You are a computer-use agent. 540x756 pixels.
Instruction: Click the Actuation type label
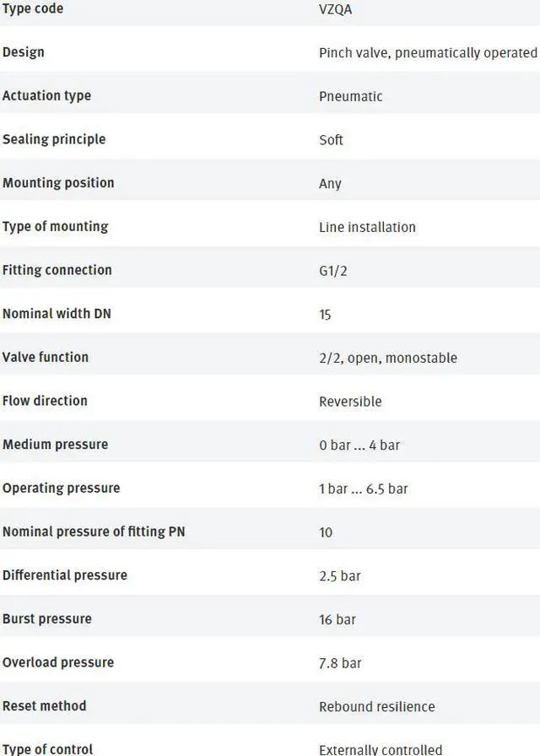coord(46,96)
